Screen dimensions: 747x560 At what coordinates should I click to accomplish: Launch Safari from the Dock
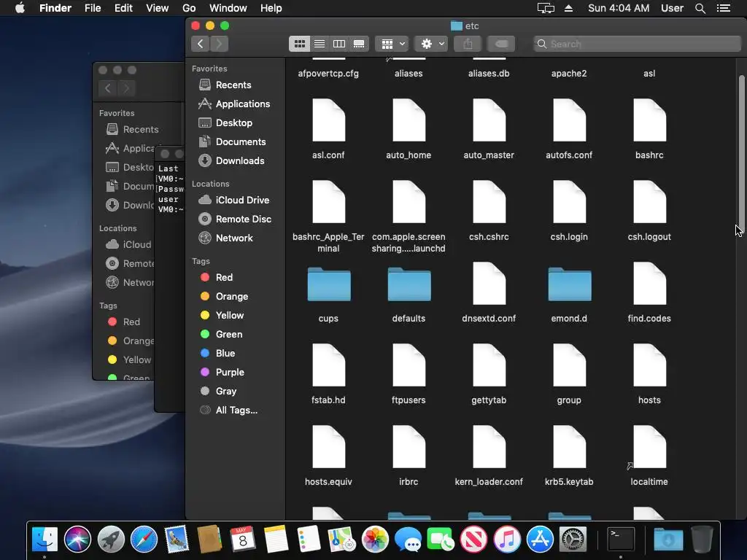point(144,540)
